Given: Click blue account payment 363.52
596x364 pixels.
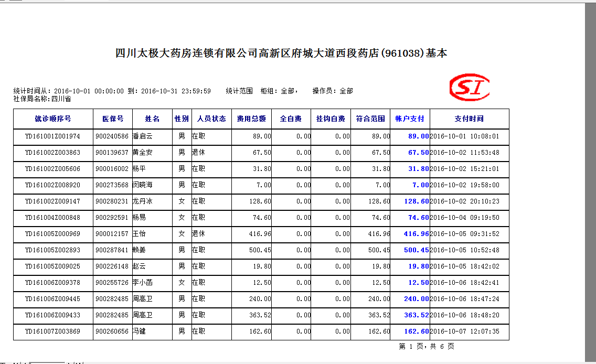Looking at the screenshot, I should (416, 315).
